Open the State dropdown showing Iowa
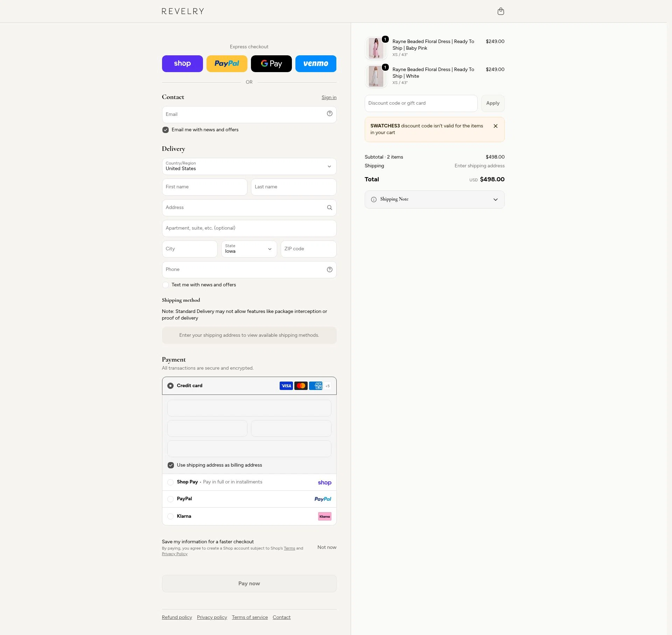Viewport: 672px width, 635px height. 249,249
